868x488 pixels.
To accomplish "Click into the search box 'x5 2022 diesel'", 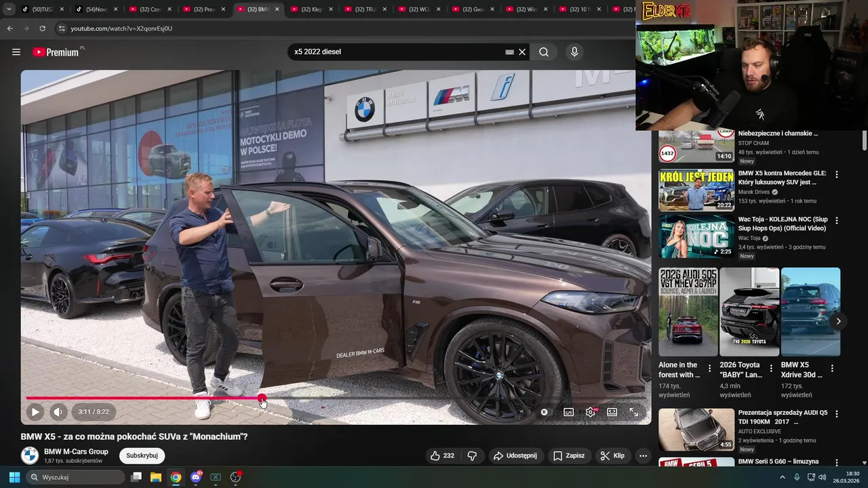I will click(397, 52).
